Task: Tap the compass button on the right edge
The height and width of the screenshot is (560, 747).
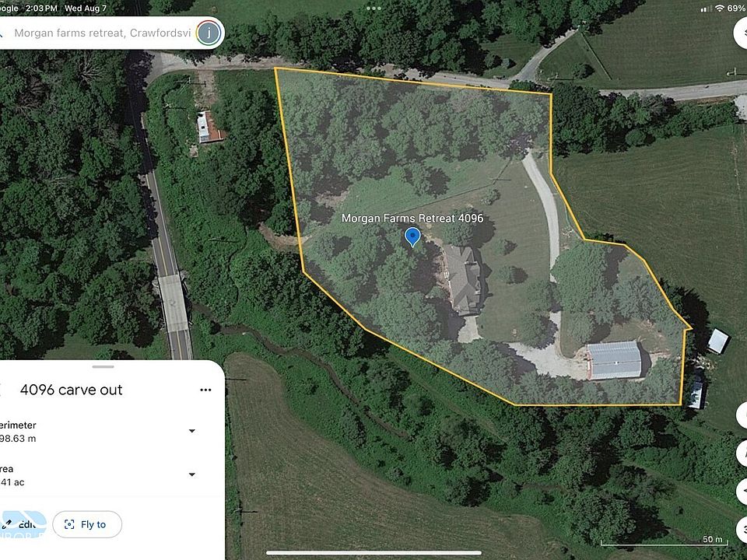Action: click(x=742, y=453)
